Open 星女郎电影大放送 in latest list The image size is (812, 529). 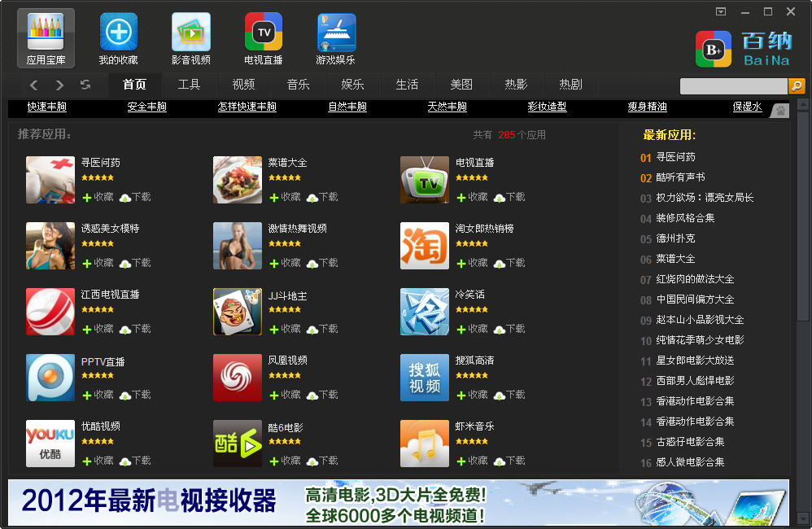point(695,360)
